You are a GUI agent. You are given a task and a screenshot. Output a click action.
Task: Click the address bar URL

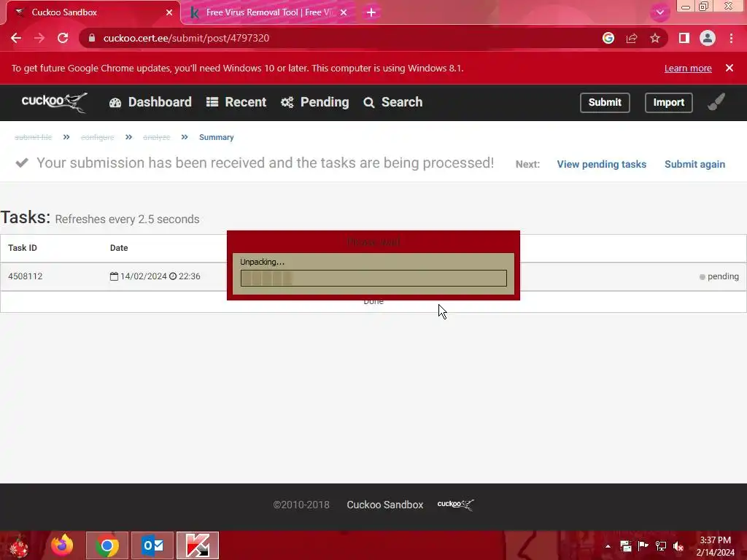pyautogui.click(x=186, y=38)
